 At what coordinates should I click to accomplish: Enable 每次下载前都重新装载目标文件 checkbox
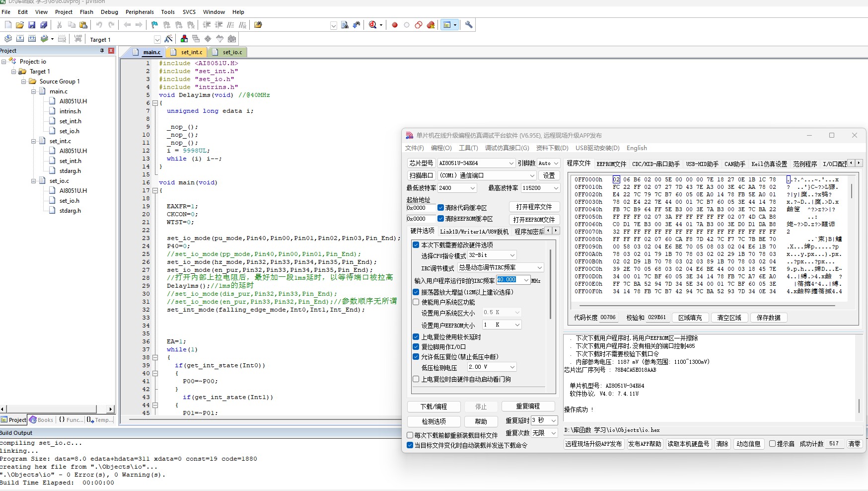pyautogui.click(x=410, y=435)
